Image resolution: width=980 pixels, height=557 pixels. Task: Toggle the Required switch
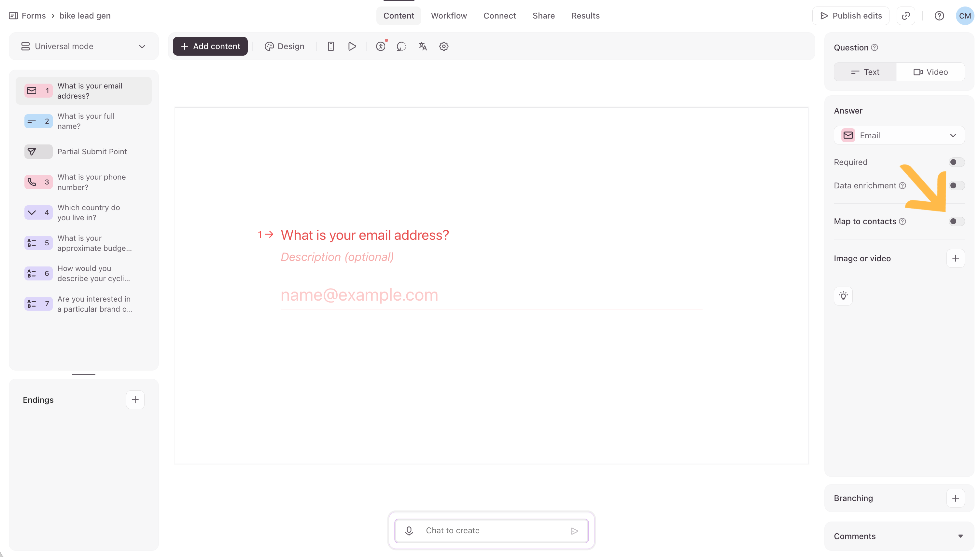click(x=956, y=162)
